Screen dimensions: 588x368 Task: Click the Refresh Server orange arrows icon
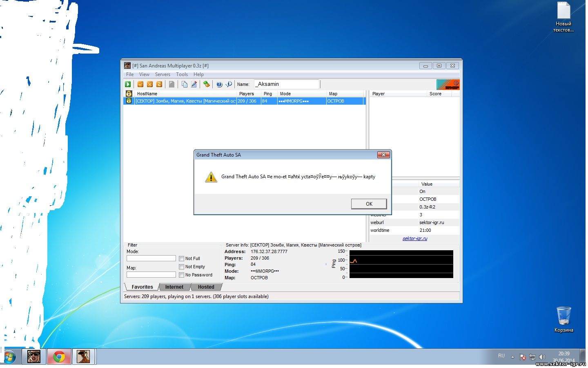159,84
